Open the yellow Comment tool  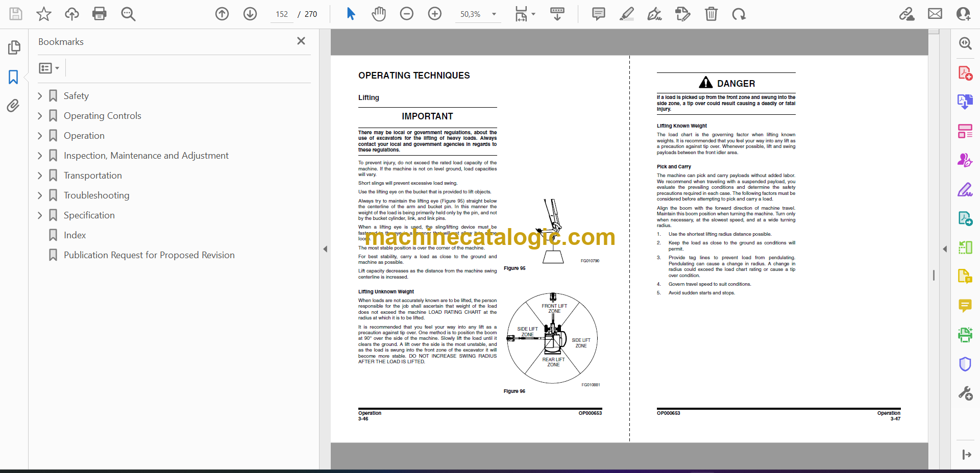[x=965, y=306]
